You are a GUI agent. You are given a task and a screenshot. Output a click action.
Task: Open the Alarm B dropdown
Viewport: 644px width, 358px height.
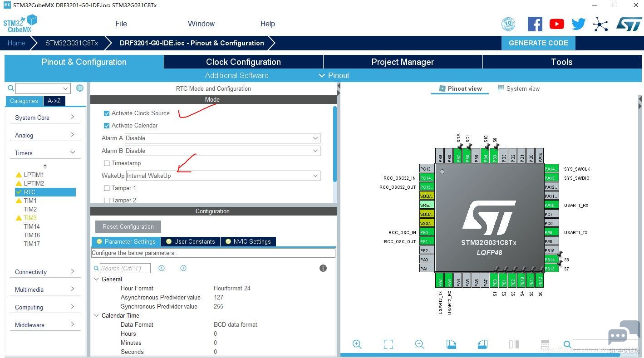point(222,151)
